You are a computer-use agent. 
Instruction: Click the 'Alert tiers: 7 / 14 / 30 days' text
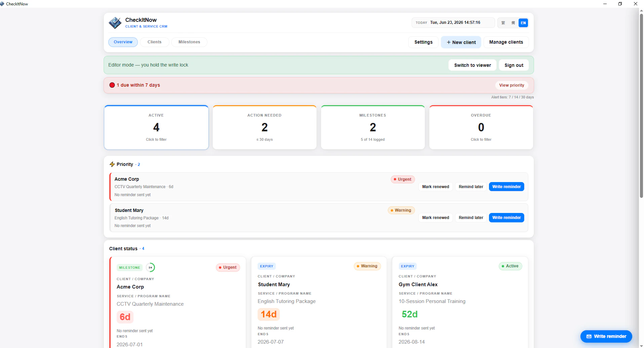[x=513, y=97]
